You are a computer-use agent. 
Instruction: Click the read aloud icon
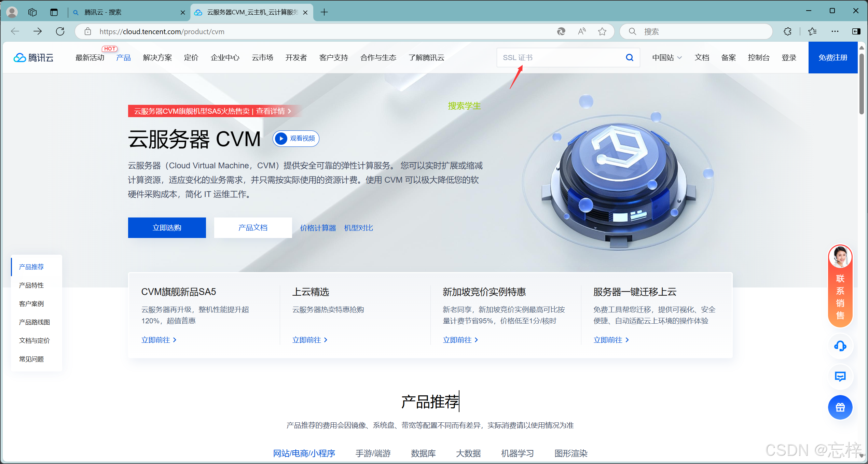point(582,31)
